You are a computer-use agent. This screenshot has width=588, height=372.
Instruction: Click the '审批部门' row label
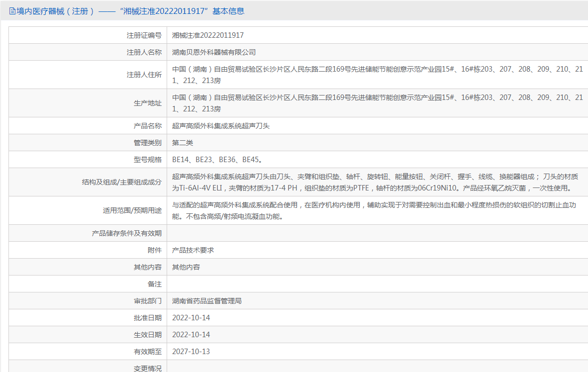click(x=148, y=301)
